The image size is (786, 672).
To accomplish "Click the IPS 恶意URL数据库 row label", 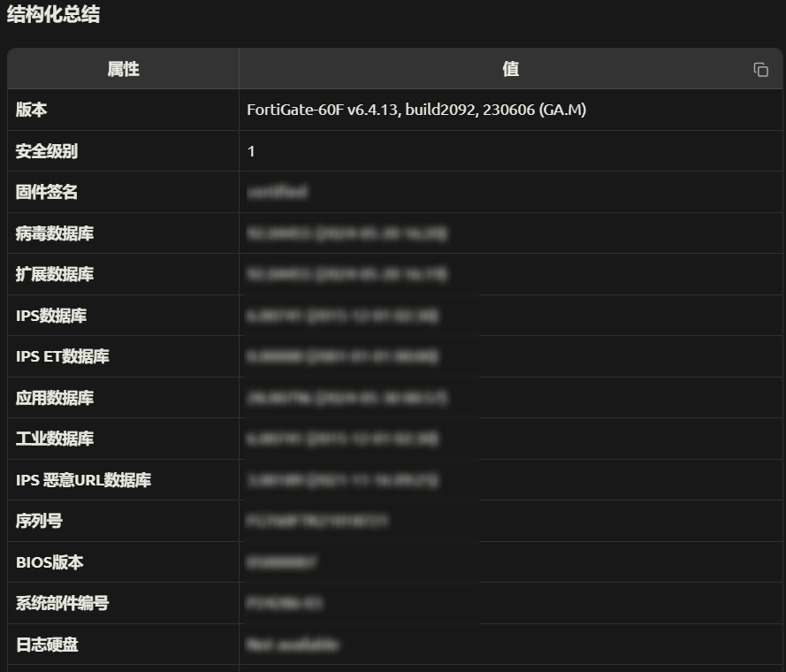I will point(83,480).
